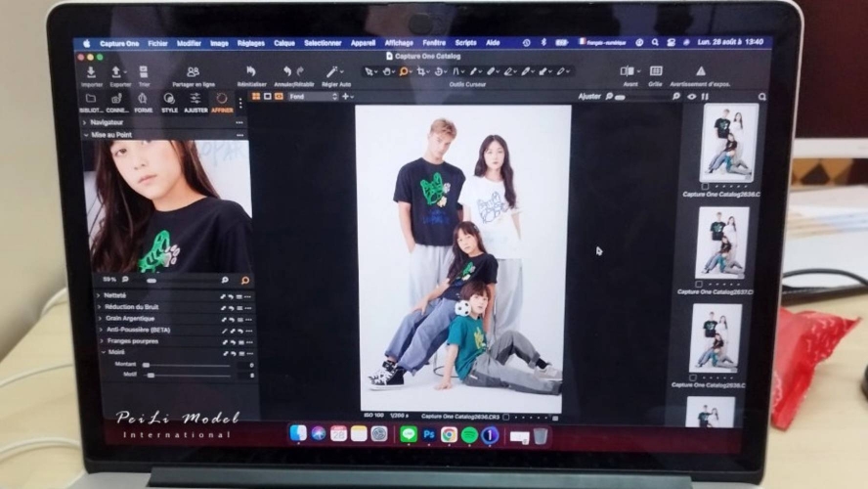Viewport: 868px width, 489px height.
Task: Open the LINE app in the Dock
Action: pos(409,435)
